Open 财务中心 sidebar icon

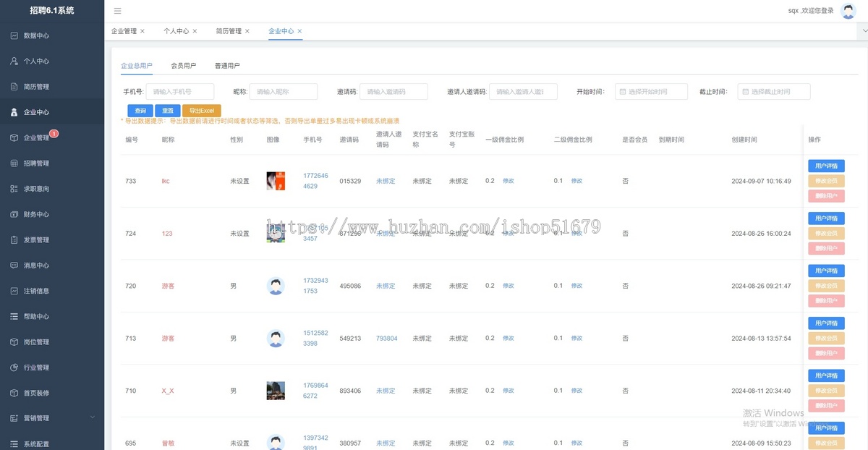[x=14, y=214]
